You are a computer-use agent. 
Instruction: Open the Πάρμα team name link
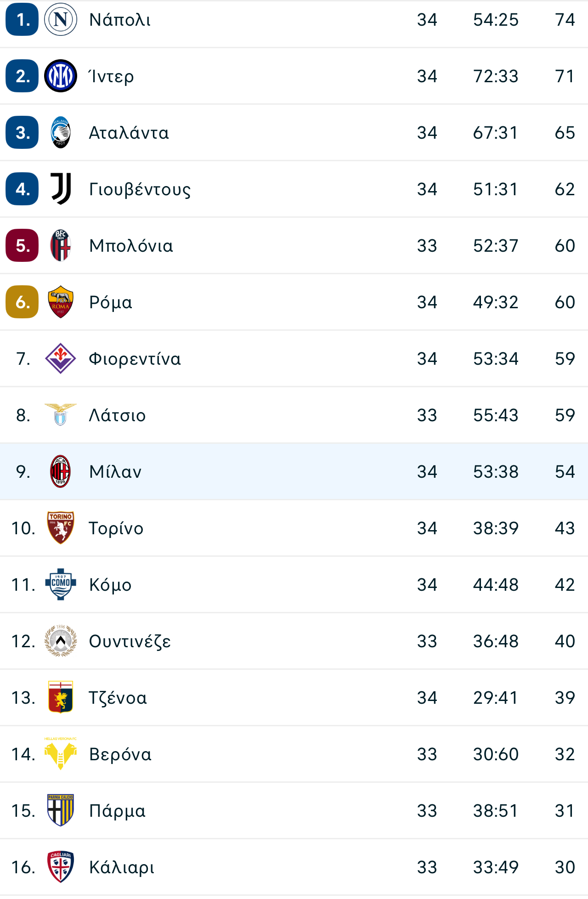pyautogui.click(x=118, y=811)
